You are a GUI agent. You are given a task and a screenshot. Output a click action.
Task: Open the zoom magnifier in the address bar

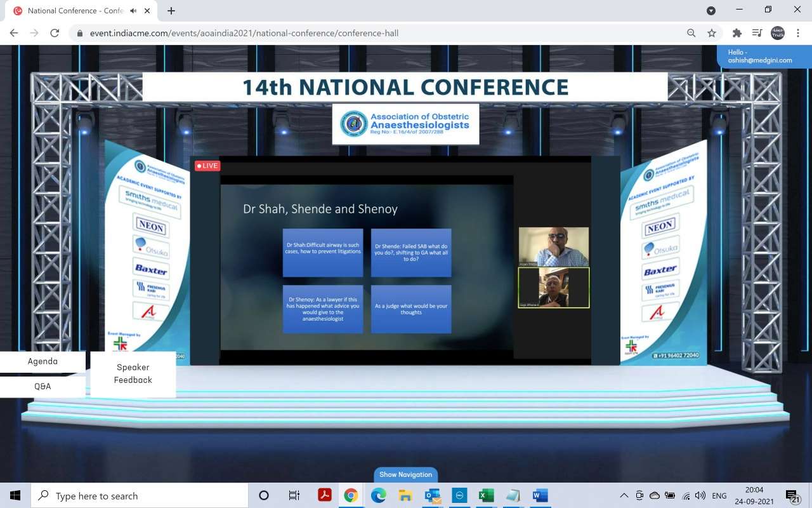pos(691,33)
